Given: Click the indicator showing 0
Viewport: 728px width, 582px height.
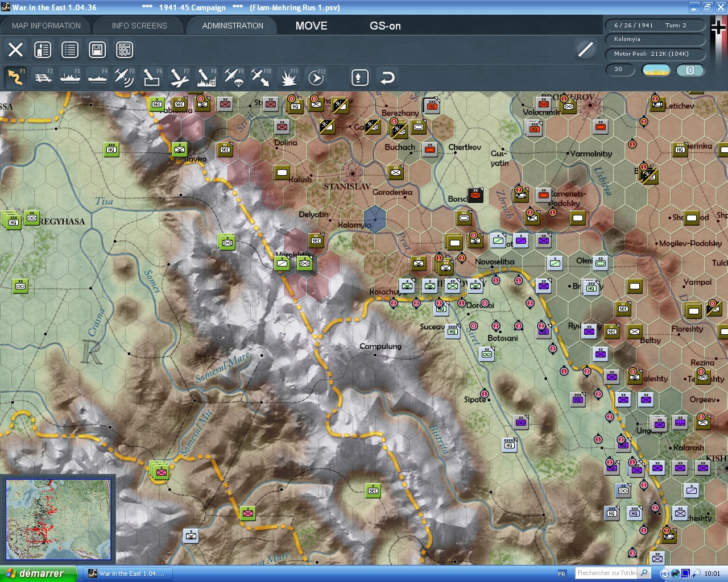Looking at the screenshot, I should 690,70.
